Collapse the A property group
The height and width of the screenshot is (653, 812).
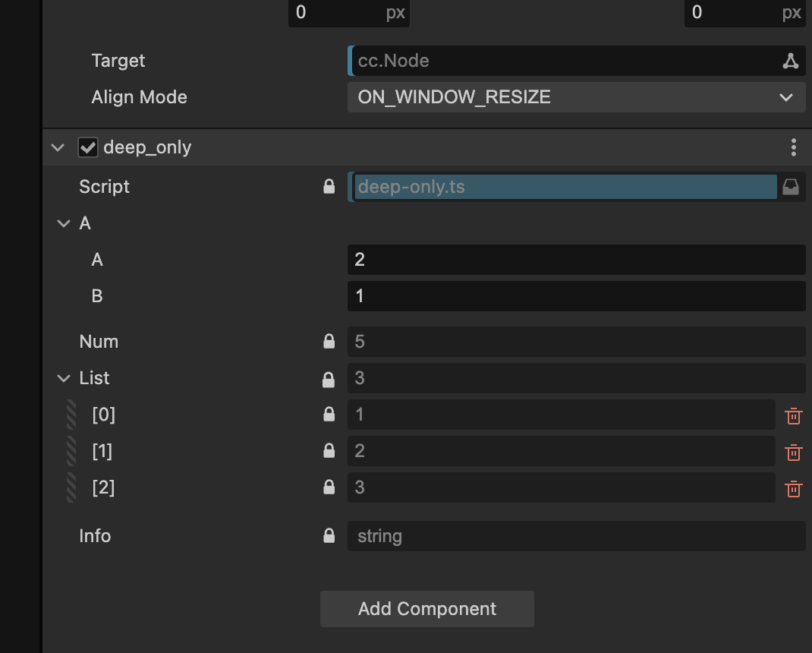point(64,223)
